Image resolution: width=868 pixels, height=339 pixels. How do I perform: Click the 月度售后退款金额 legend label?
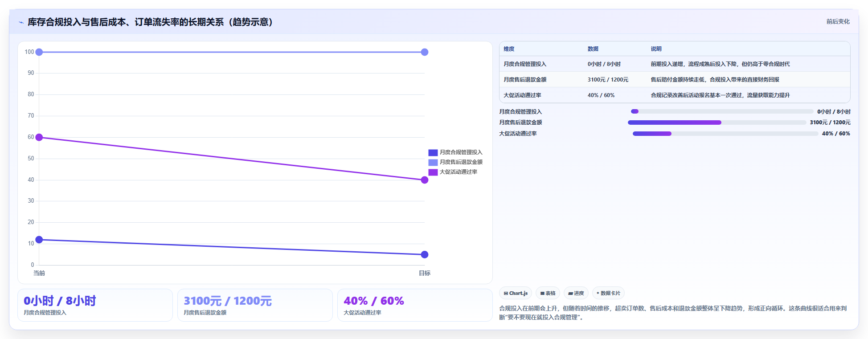[461, 162]
